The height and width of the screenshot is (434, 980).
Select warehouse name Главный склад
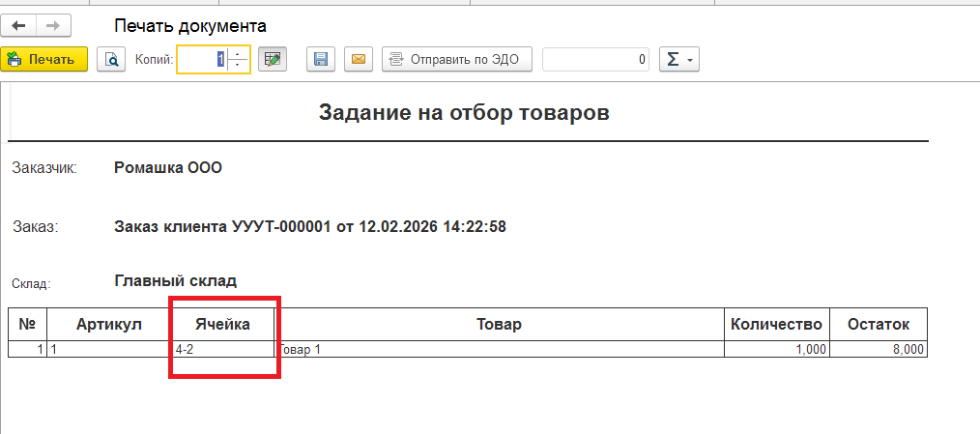(x=176, y=280)
